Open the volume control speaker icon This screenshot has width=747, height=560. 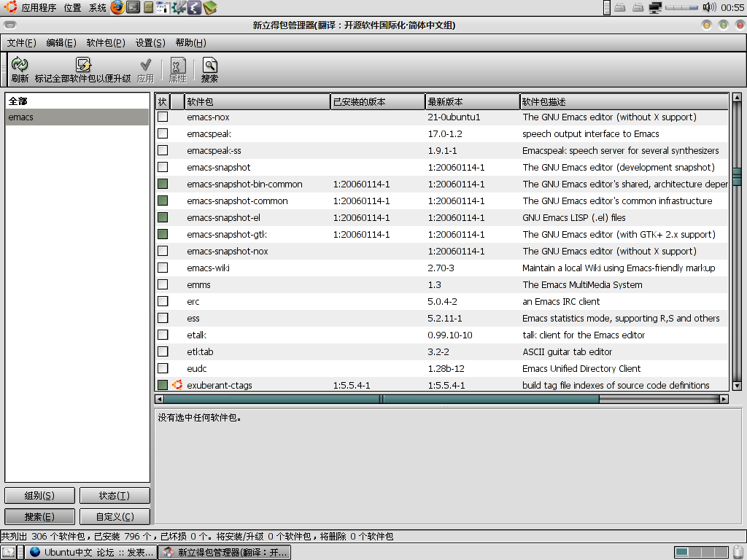(x=709, y=7)
